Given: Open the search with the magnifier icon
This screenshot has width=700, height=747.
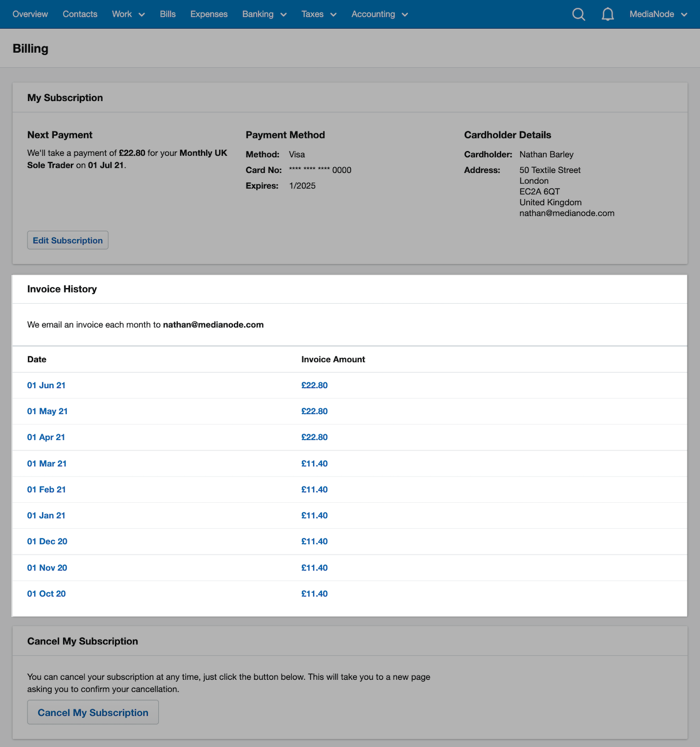Looking at the screenshot, I should [578, 14].
